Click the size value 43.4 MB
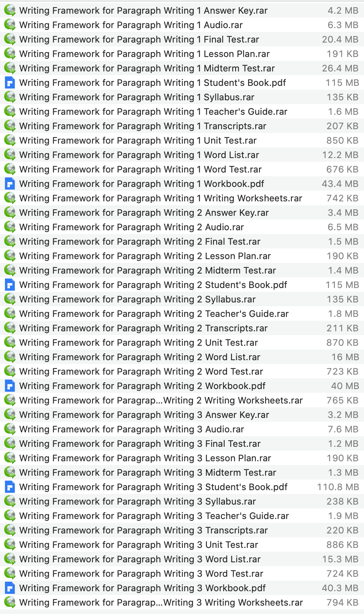This screenshot has height=614, width=364. coord(340,184)
